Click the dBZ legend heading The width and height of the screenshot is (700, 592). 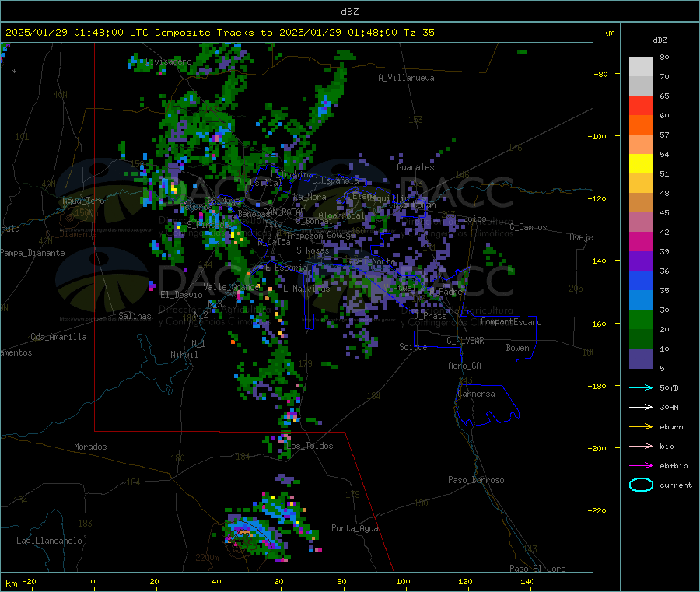pyautogui.click(x=660, y=40)
